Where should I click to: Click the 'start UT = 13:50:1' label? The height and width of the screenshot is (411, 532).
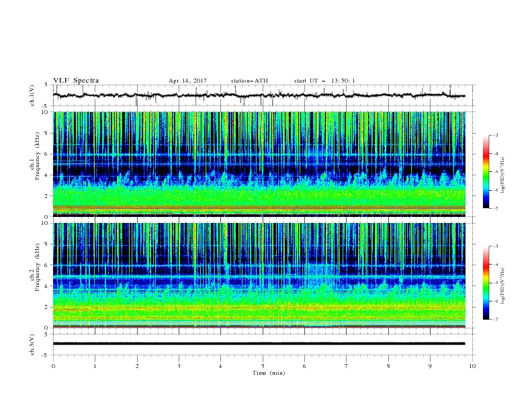(x=324, y=81)
